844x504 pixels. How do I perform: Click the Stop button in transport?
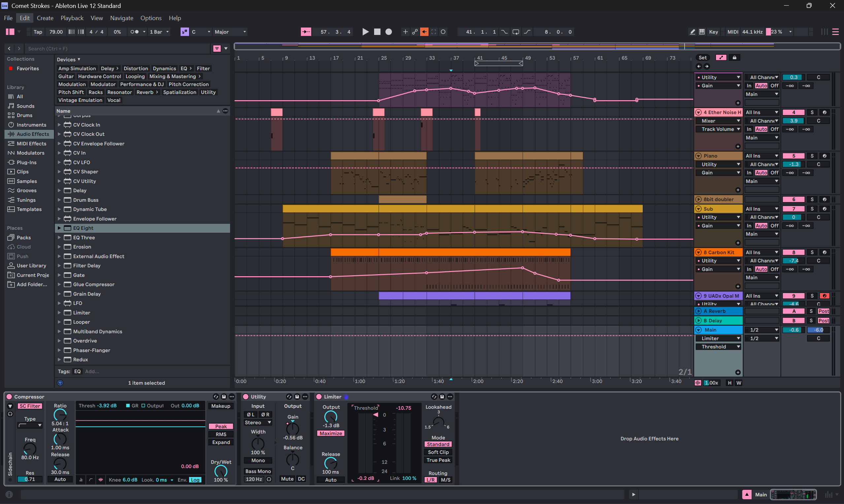tap(377, 32)
